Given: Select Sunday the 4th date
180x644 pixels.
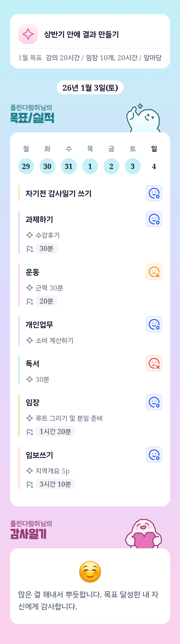Looking at the screenshot, I should (154, 166).
